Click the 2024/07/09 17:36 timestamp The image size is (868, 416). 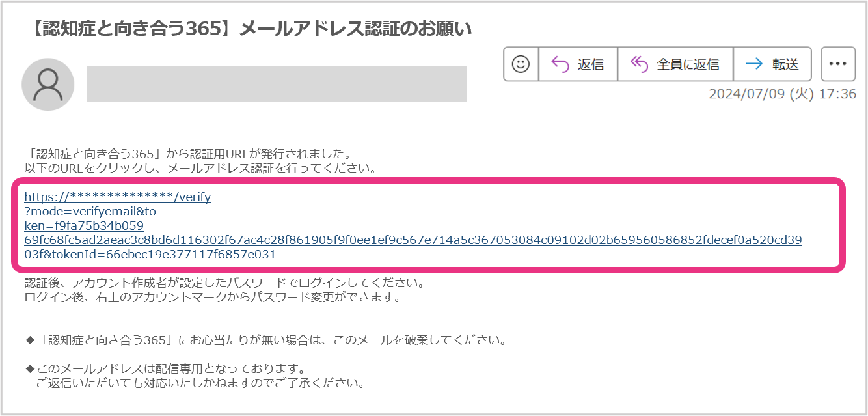pyautogui.click(x=782, y=94)
